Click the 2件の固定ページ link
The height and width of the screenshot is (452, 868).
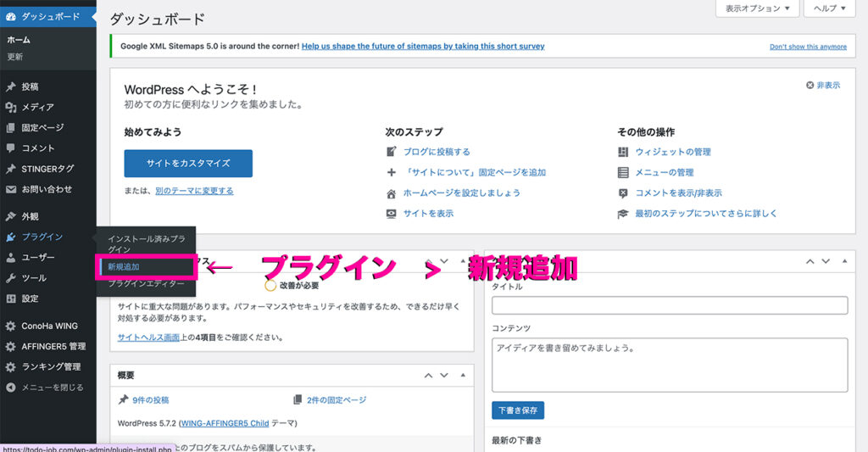(x=337, y=400)
